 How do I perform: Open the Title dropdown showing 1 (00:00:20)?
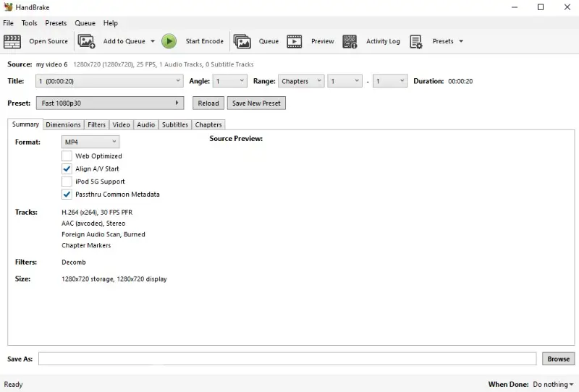tap(110, 81)
